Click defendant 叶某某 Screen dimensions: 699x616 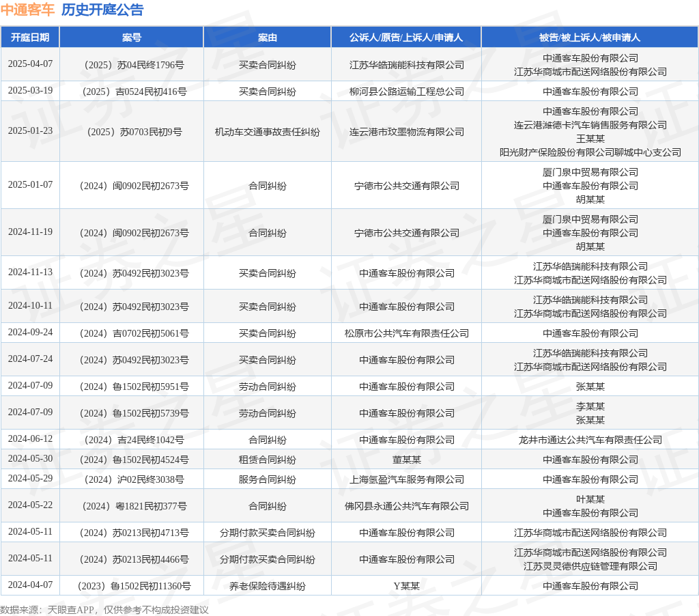coord(590,500)
